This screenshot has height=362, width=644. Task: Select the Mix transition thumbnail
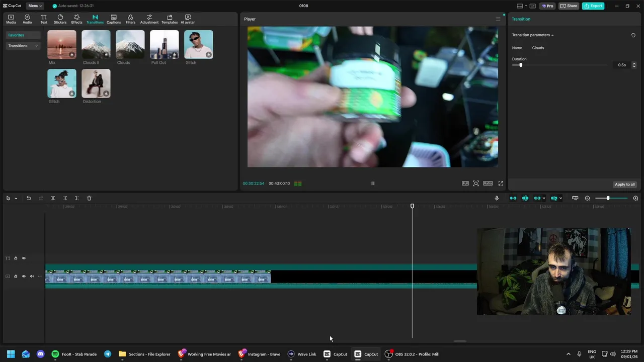(x=62, y=45)
